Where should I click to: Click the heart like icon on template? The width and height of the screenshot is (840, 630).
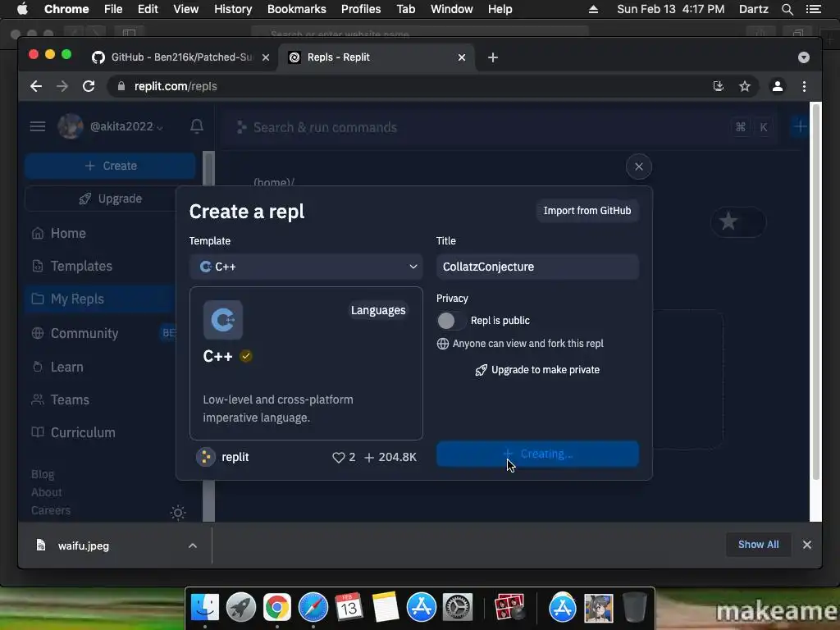[x=338, y=458]
